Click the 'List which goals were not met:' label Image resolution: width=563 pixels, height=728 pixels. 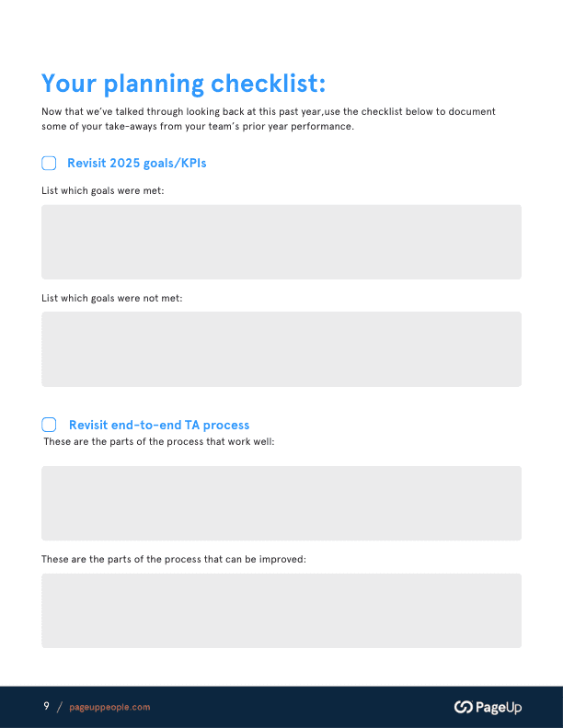[x=112, y=298]
